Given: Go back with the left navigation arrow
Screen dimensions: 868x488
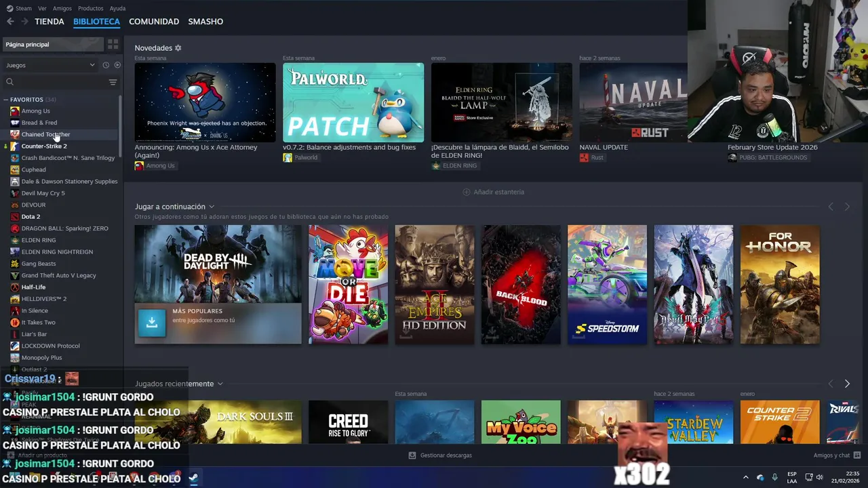Looking at the screenshot, I should point(10,22).
